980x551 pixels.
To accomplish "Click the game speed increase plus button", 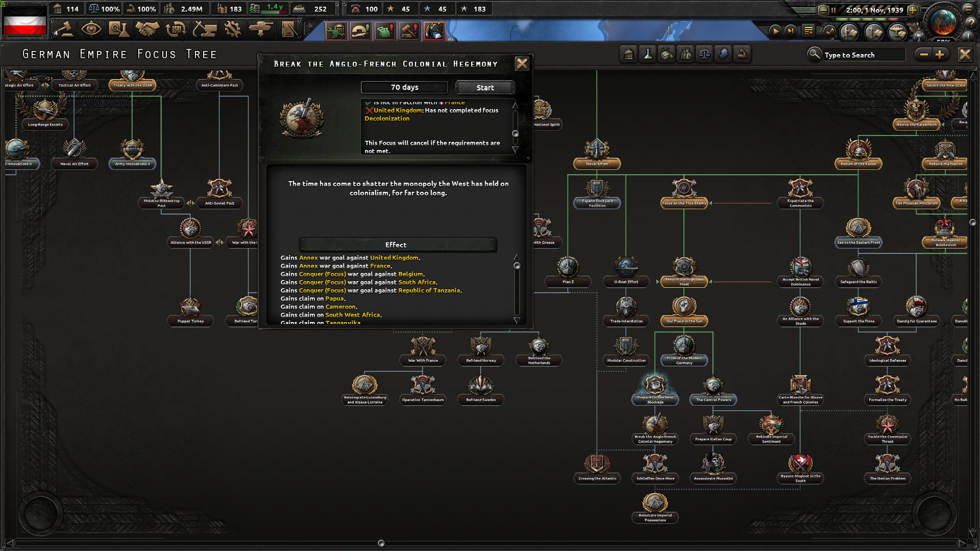I will [x=913, y=10].
